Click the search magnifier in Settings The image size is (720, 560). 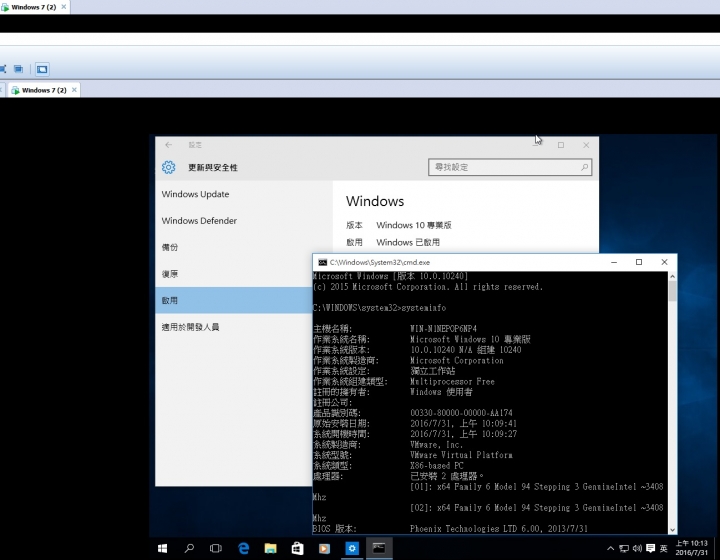point(584,167)
